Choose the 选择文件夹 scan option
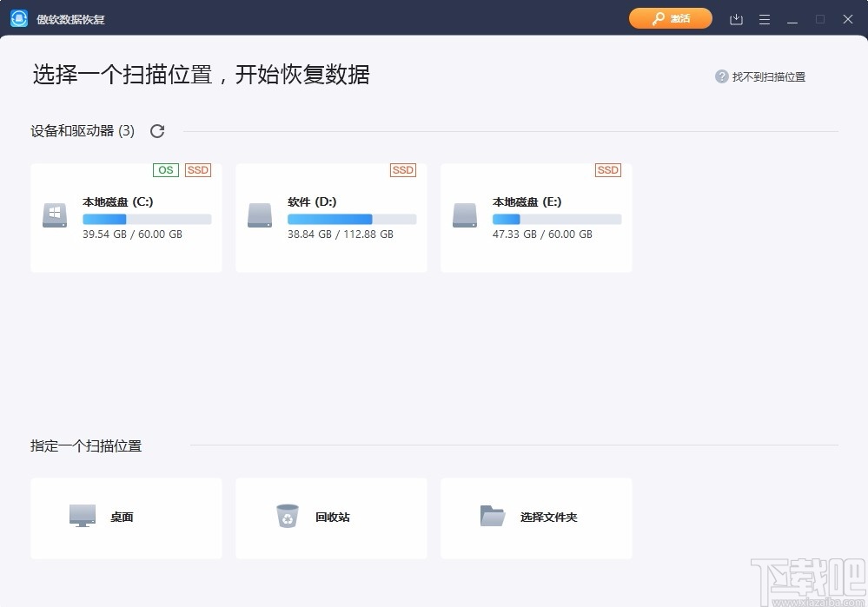 pos(535,518)
